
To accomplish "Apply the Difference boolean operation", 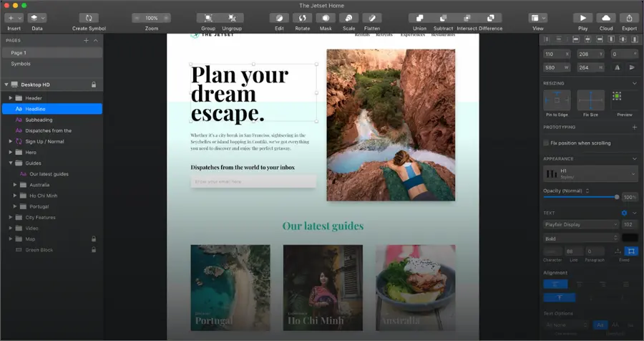I will click(x=491, y=18).
